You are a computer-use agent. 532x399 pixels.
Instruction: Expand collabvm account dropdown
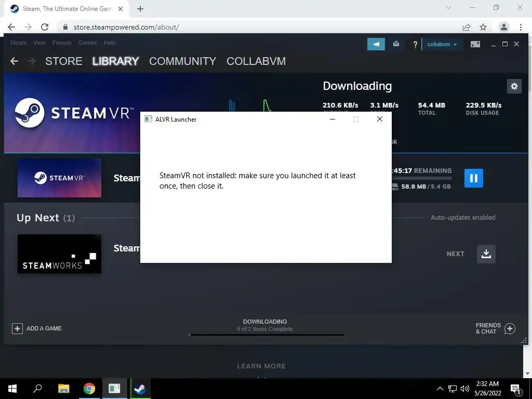coord(442,45)
